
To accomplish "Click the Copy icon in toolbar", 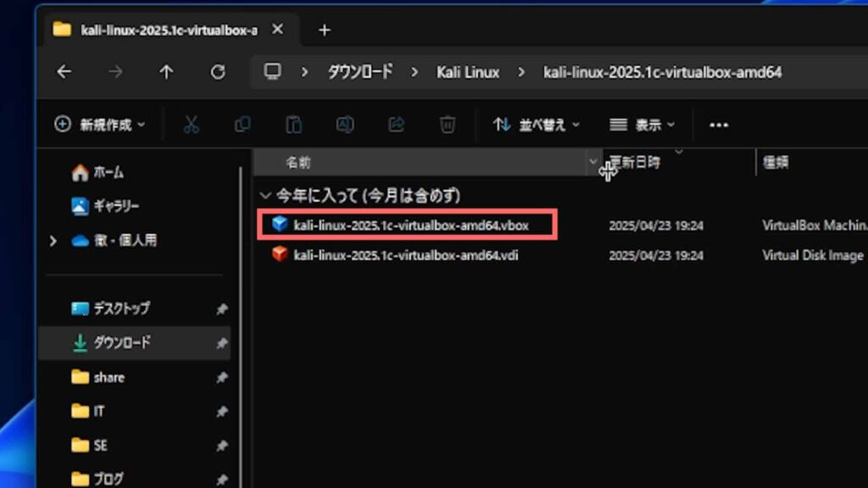I will (242, 125).
